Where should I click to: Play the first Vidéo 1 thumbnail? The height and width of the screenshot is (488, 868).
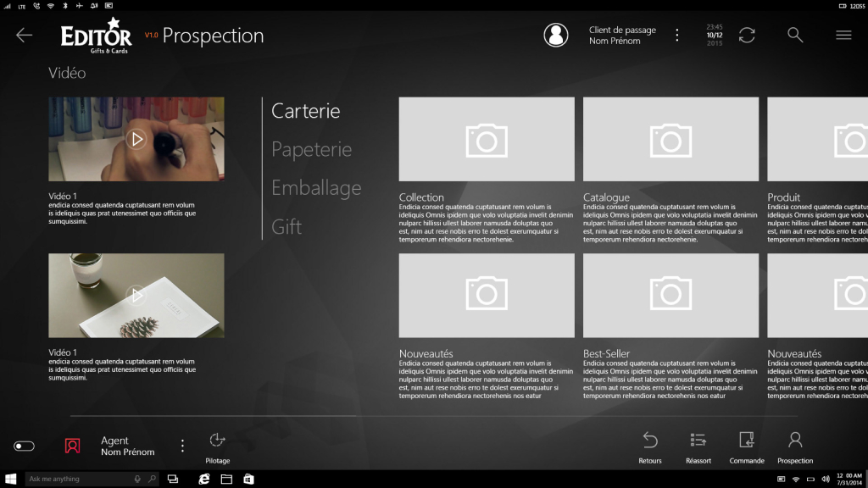136,138
